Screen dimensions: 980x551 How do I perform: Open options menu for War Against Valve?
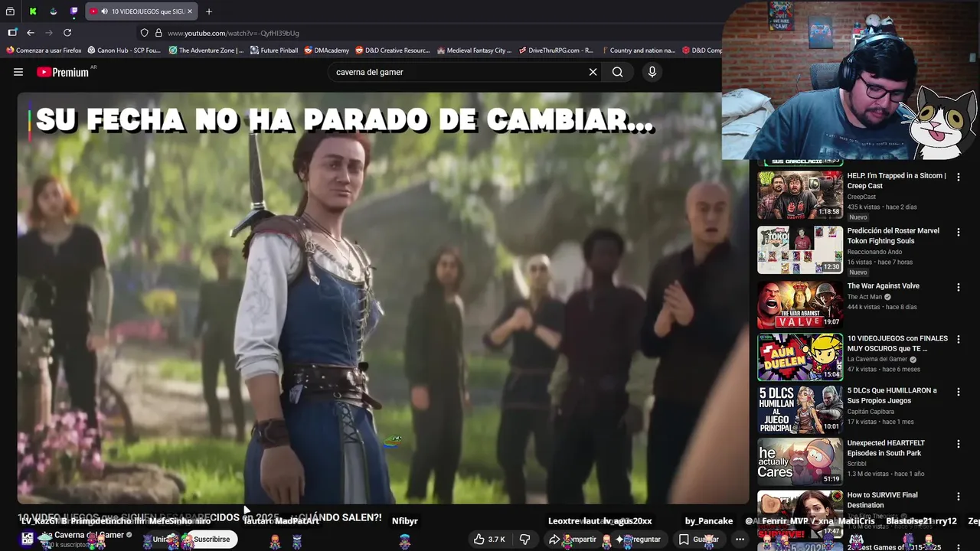[x=958, y=287]
